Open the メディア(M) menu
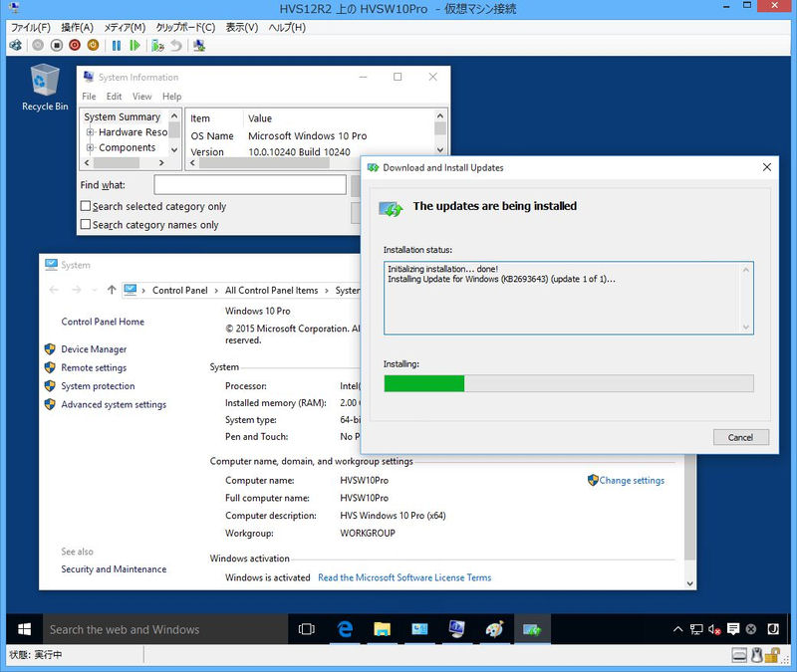Image resolution: width=797 pixels, height=672 pixels. pyautogui.click(x=125, y=28)
